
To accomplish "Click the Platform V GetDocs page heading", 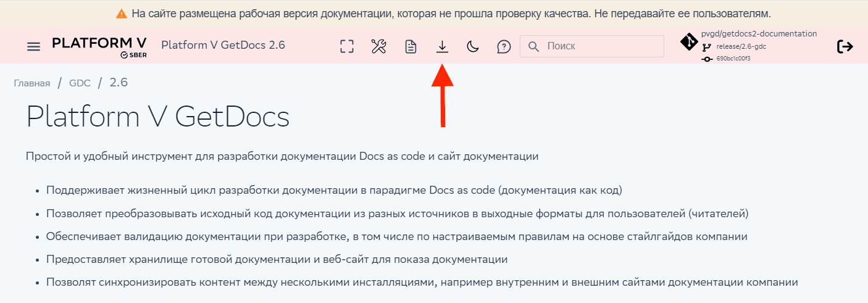I will [x=158, y=117].
